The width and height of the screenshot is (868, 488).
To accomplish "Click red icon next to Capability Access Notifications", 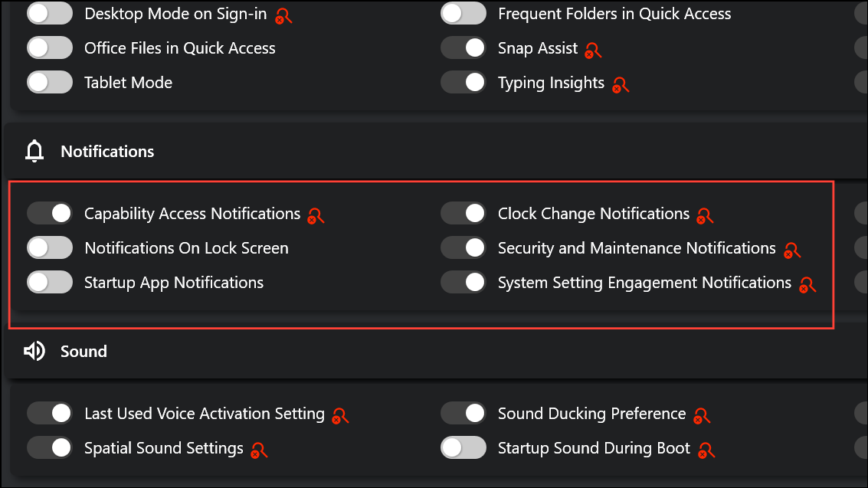I will 316,216.
